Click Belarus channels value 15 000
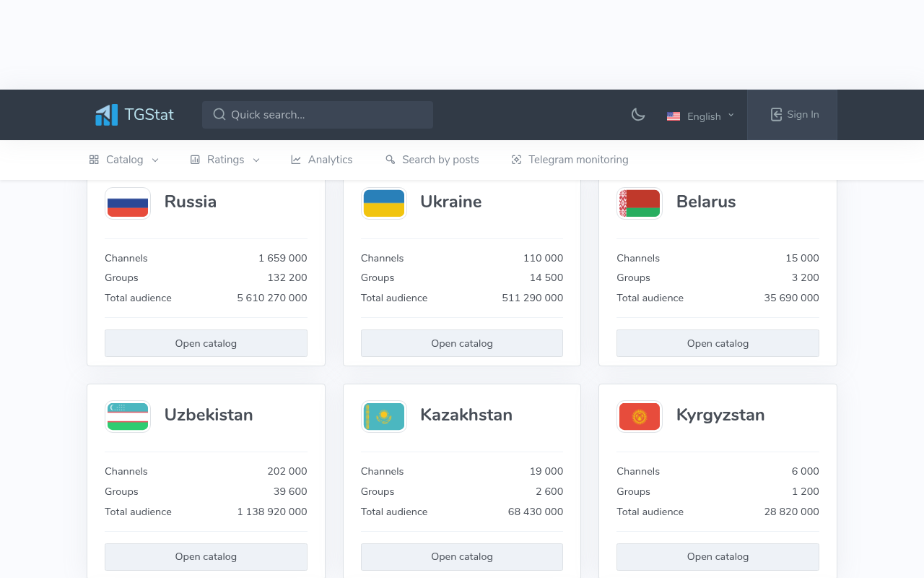 (x=803, y=258)
